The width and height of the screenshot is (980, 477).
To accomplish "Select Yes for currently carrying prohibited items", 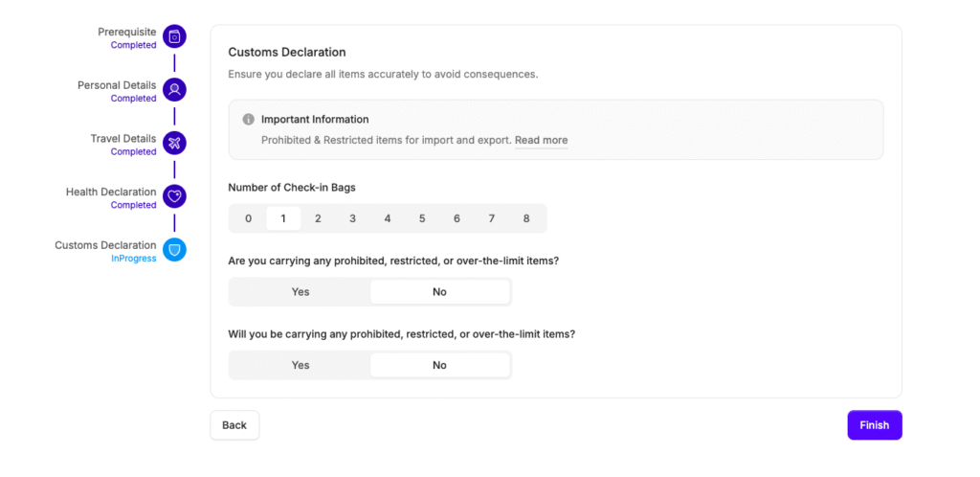I will point(301,291).
